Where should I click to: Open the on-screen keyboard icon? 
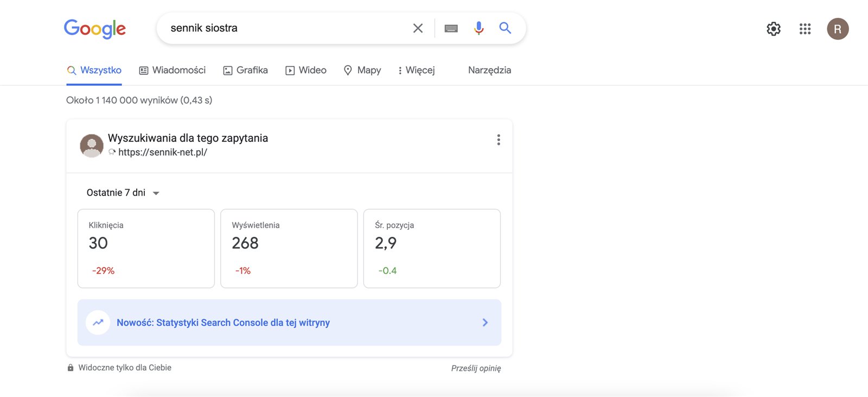(x=451, y=28)
